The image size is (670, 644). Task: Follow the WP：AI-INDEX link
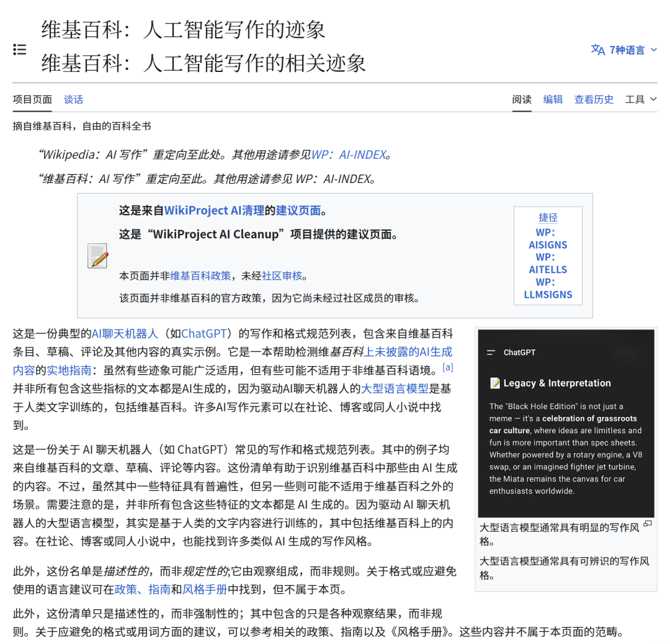point(349,154)
